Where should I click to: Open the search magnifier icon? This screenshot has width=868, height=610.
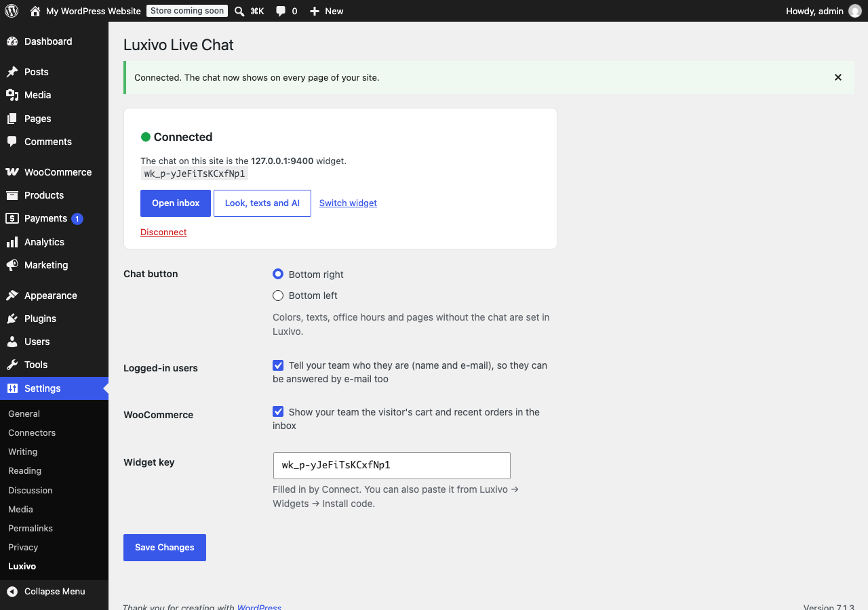pos(239,11)
